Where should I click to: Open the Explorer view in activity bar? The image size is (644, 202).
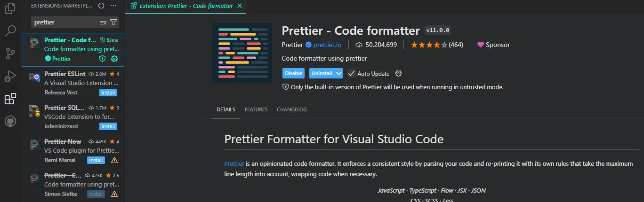10,9
